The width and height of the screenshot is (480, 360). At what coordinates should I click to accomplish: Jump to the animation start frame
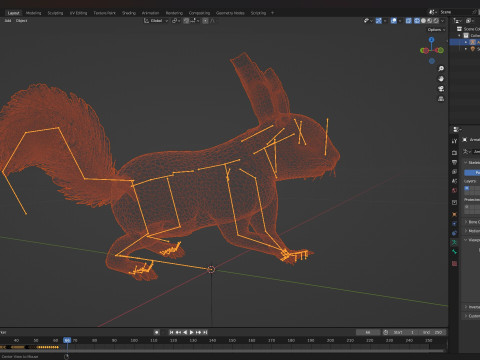click(171, 332)
